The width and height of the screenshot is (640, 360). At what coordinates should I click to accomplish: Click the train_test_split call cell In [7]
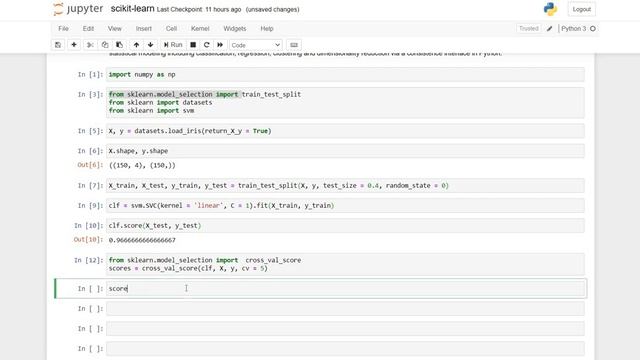(x=345, y=186)
